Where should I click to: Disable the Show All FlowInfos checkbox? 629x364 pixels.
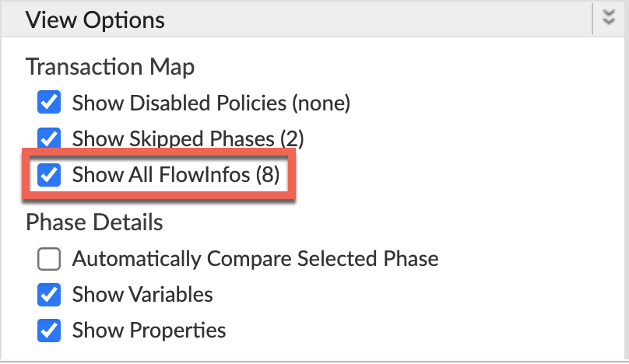point(49,175)
